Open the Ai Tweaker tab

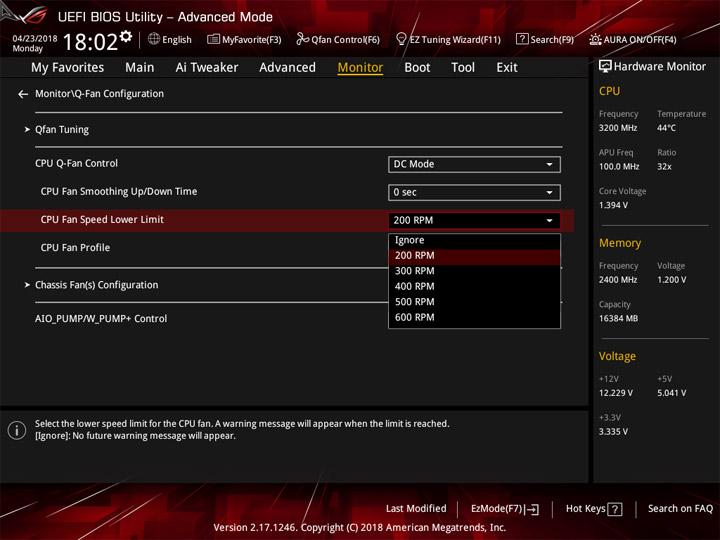click(207, 68)
